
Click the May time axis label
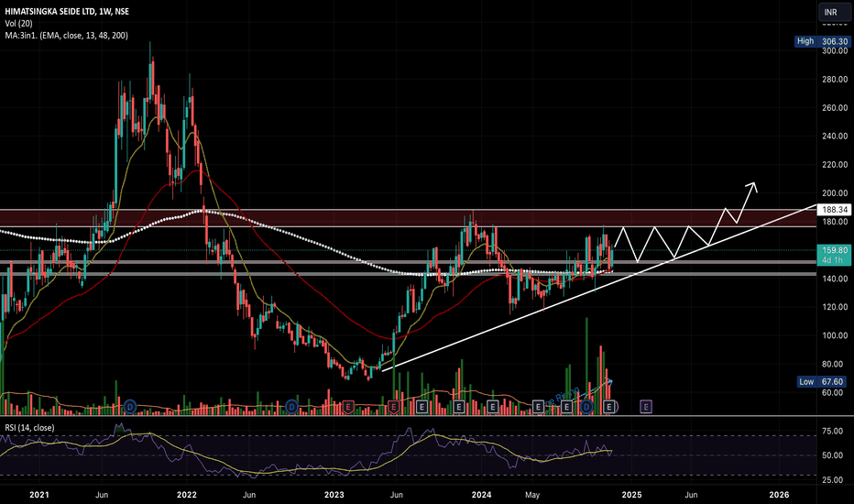point(532,495)
